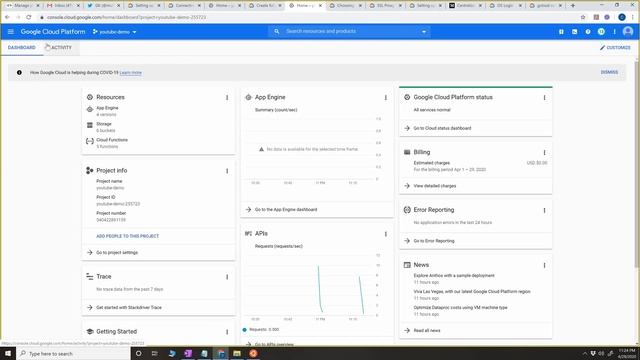
Task: Open the user account avatar
Action: [628, 31]
